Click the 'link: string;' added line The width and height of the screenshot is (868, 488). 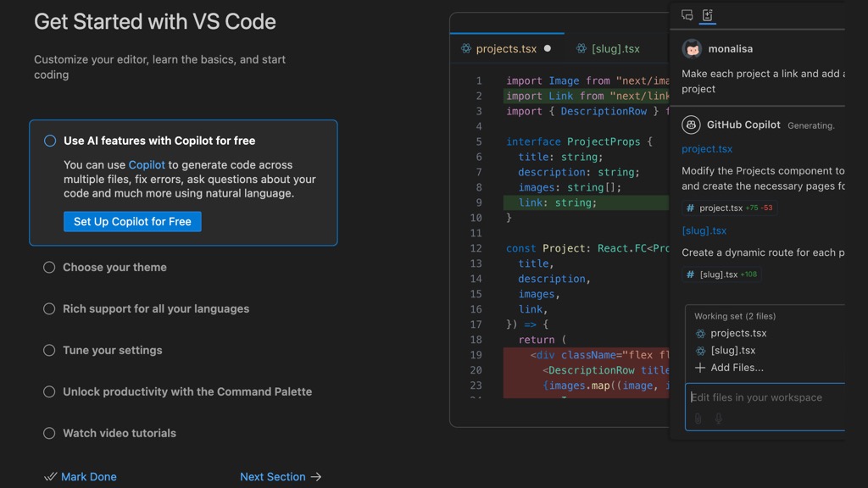point(558,202)
